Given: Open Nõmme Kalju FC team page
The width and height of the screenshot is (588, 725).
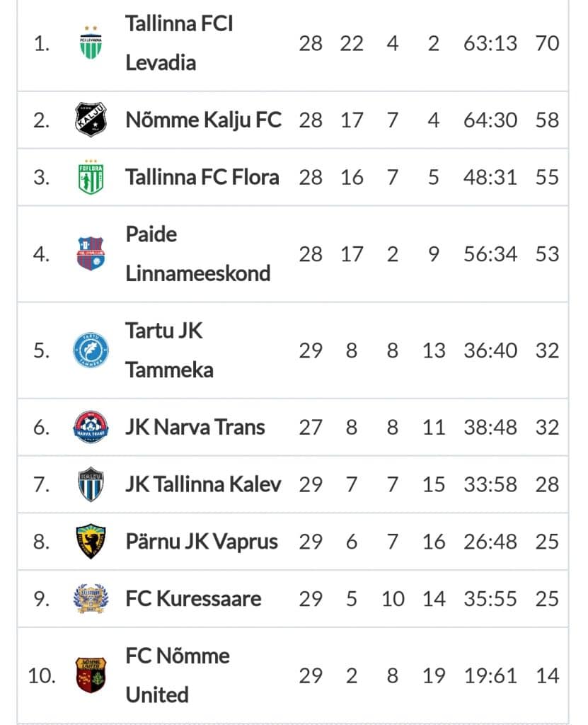Looking at the screenshot, I should [203, 120].
